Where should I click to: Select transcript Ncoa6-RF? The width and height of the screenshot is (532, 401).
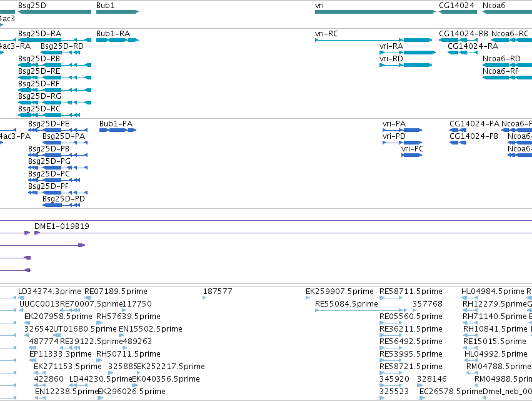tap(507, 78)
